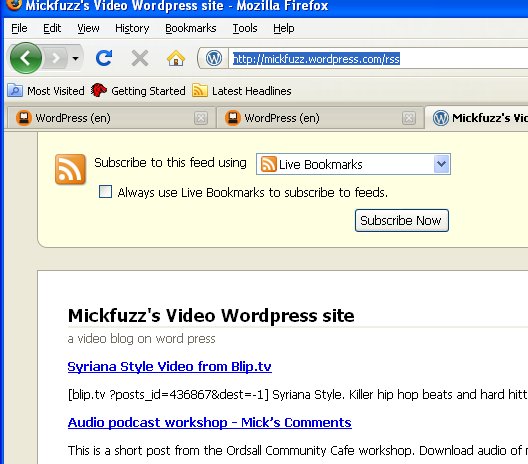The image size is (528, 464).
Task: Click the green Back navigation arrow
Action: coord(26,58)
